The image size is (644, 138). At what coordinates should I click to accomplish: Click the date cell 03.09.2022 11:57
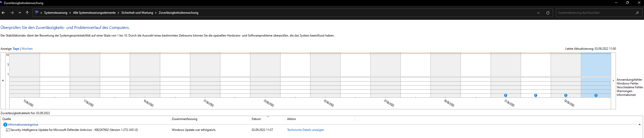tap(262, 130)
